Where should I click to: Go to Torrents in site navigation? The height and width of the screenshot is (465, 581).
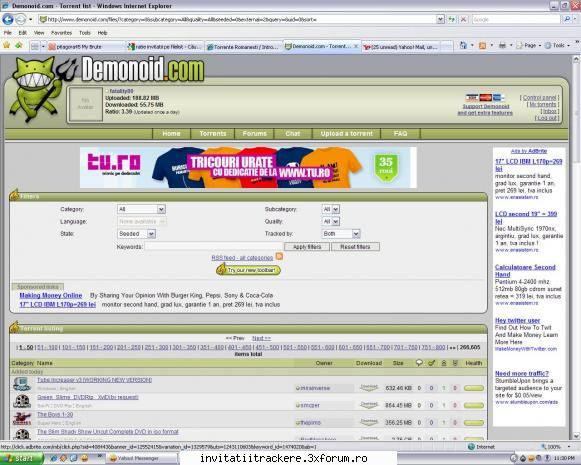[213, 133]
